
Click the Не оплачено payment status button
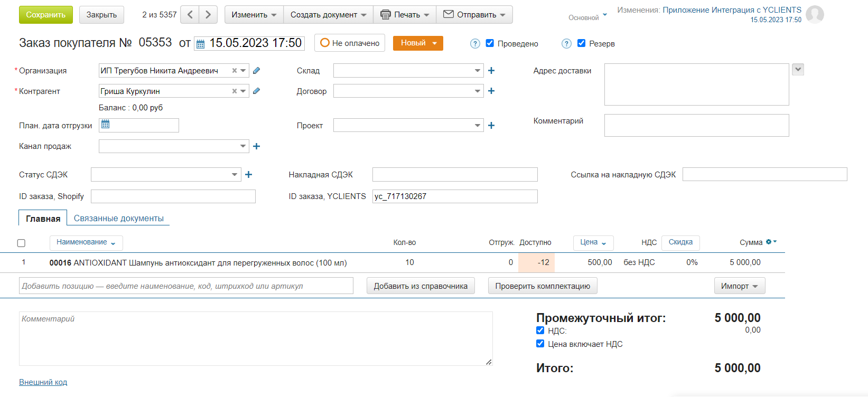[350, 43]
